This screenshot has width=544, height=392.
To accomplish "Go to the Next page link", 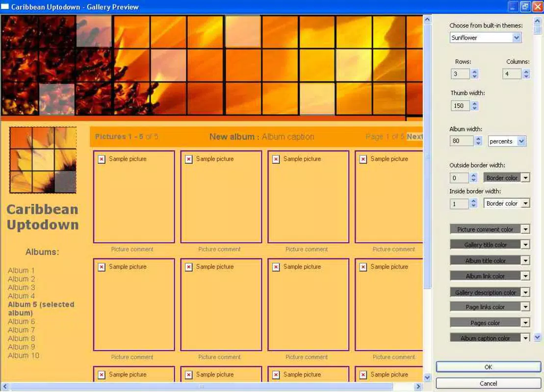I will 414,137.
